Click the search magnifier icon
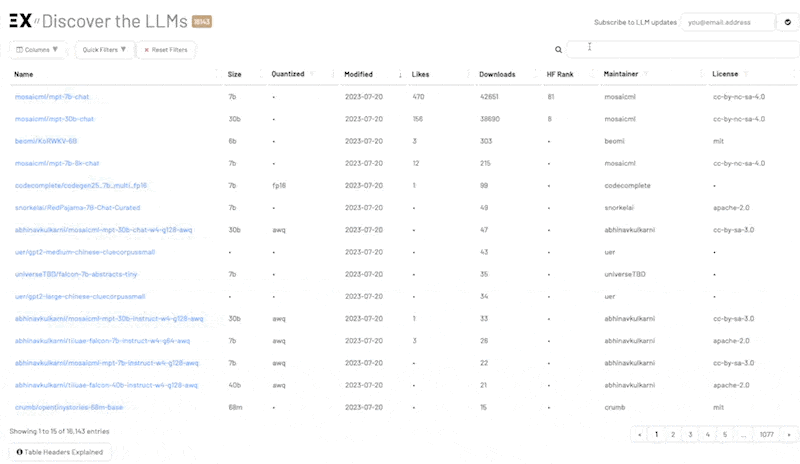800x464 pixels. tap(558, 50)
